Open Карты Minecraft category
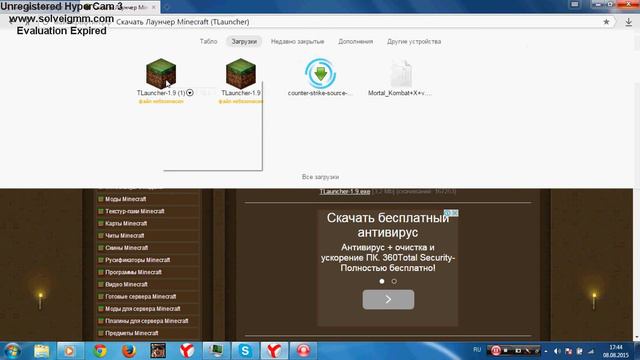 pos(126,224)
